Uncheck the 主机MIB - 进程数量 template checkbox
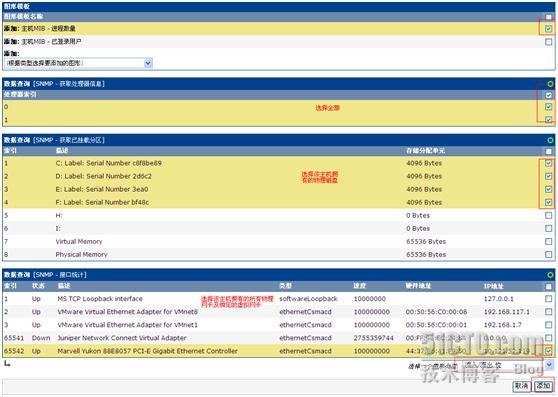 click(548, 28)
